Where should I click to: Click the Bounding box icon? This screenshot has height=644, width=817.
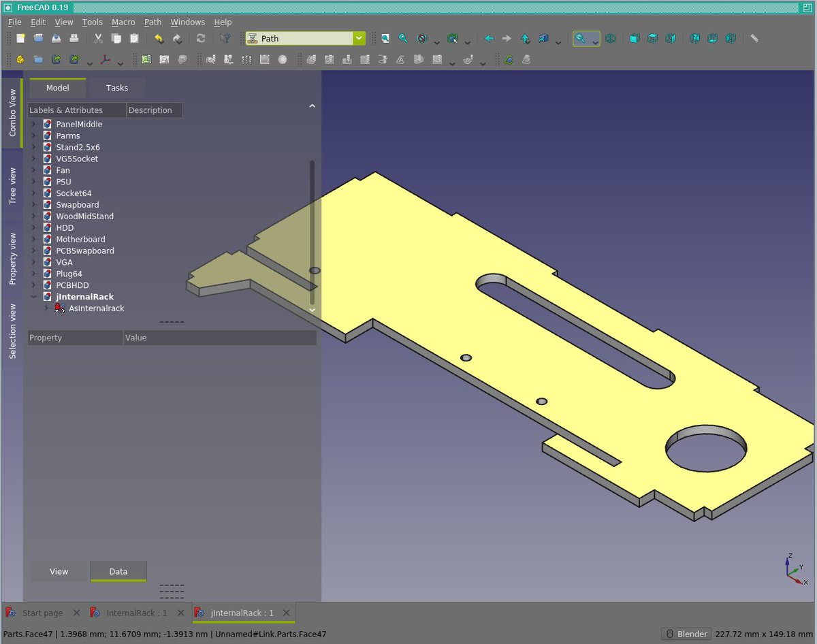click(453, 39)
